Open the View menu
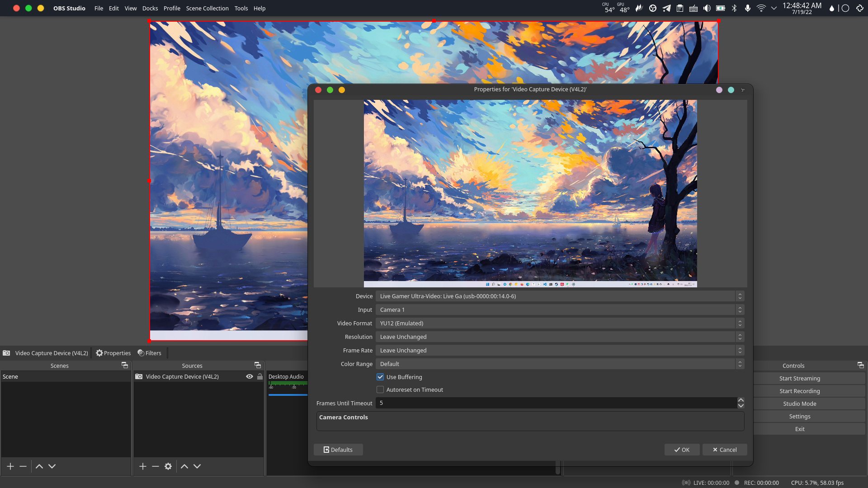 [131, 8]
